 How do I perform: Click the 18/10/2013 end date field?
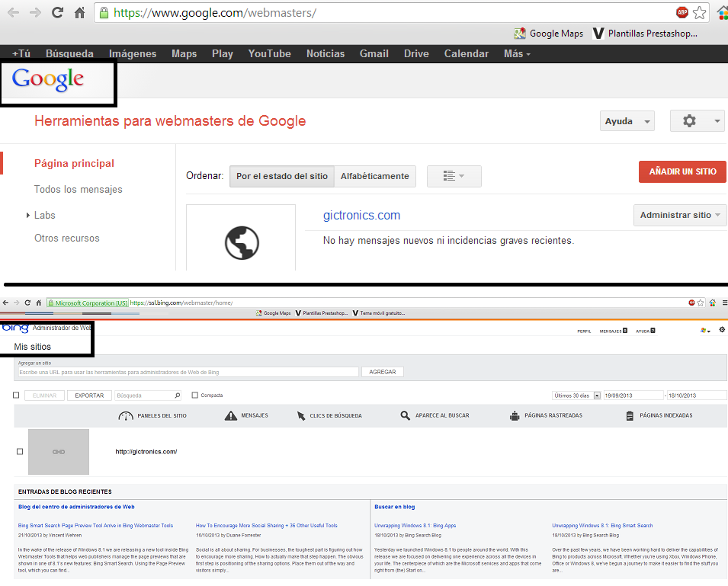coord(697,395)
